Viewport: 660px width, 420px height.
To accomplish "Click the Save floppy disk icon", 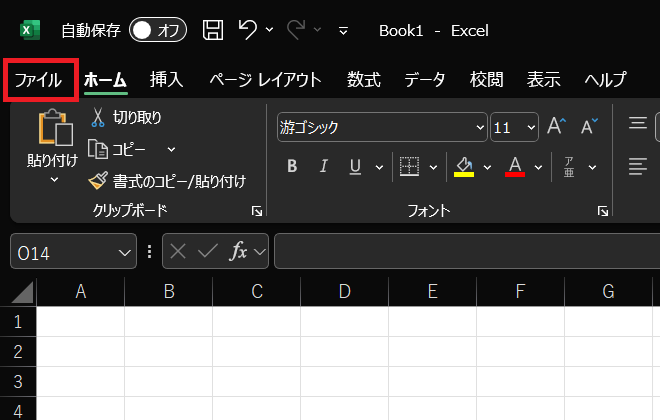I will coord(212,30).
